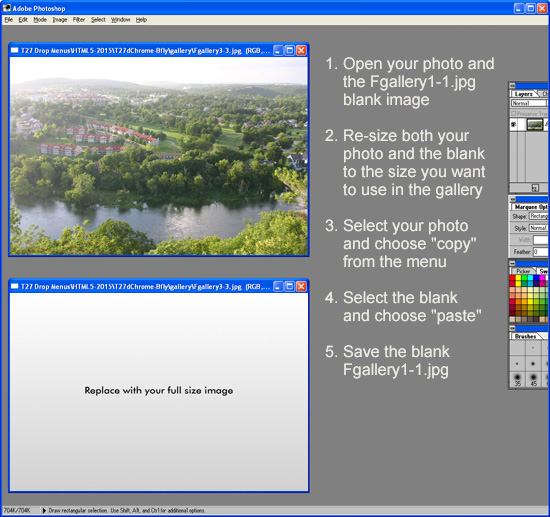Open the File menu
This screenshot has height=517, width=550.
pos(9,20)
